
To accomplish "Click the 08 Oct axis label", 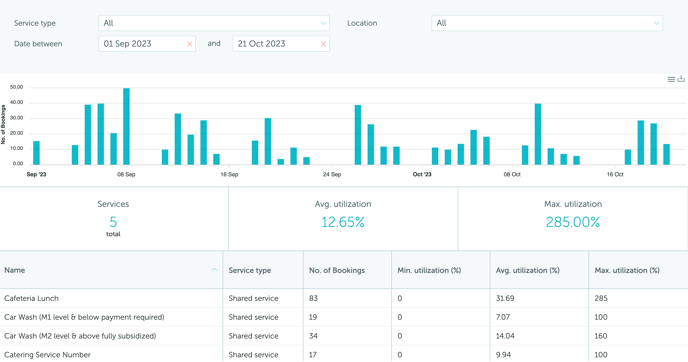I will point(512,175).
